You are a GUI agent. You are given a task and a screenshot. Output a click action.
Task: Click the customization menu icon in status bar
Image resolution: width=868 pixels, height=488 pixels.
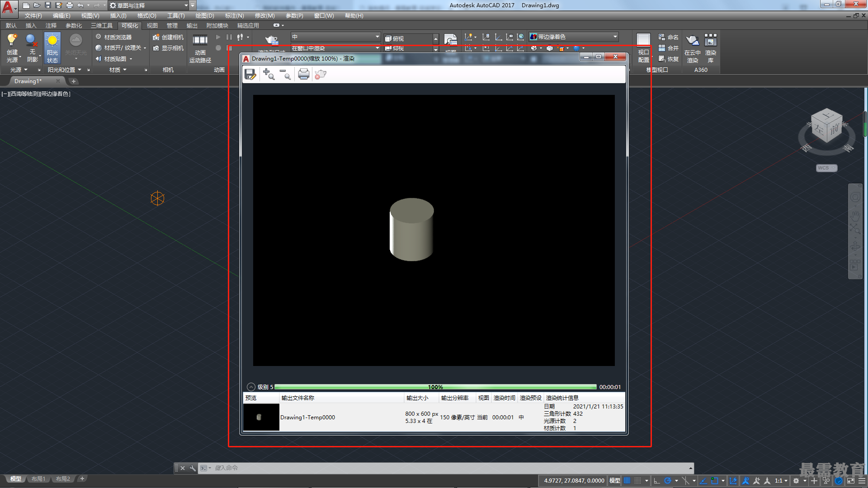coord(862,481)
